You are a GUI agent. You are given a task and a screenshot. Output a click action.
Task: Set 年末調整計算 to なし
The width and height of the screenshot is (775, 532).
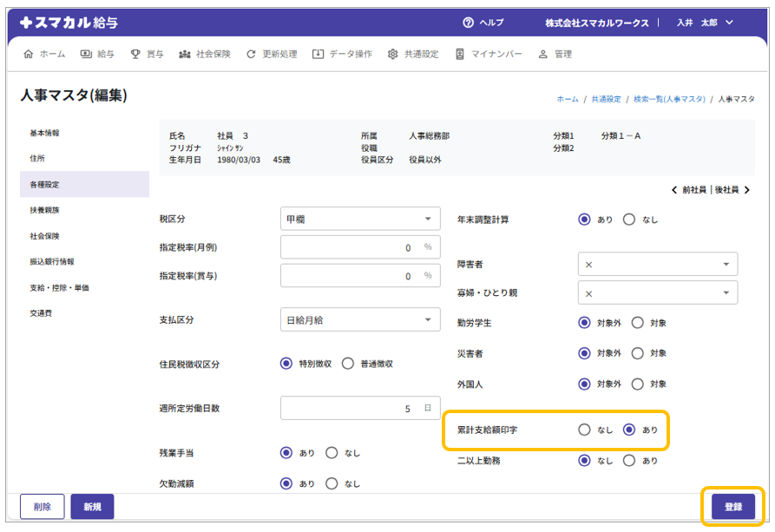(629, 220)
